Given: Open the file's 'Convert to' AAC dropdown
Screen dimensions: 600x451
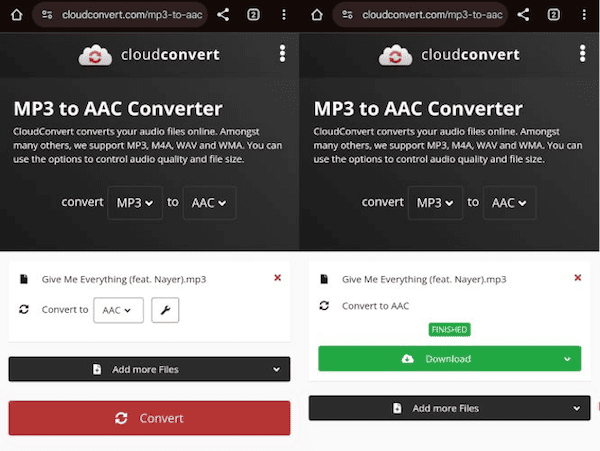Looking at the screenshot, I should click(119, 310).
